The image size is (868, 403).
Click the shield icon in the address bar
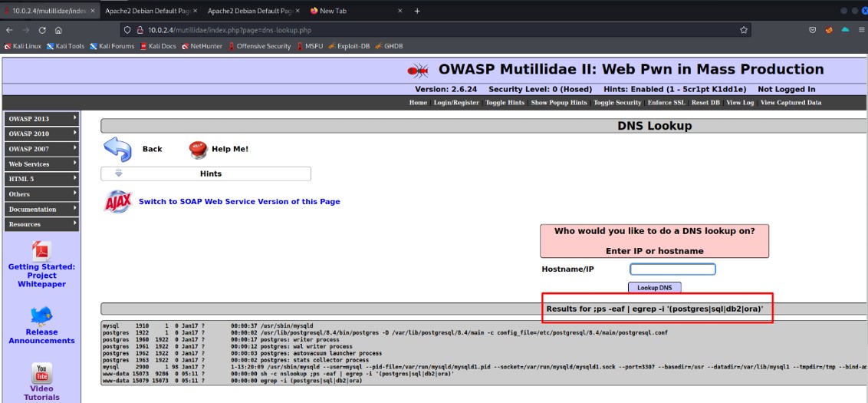(127, 30)
